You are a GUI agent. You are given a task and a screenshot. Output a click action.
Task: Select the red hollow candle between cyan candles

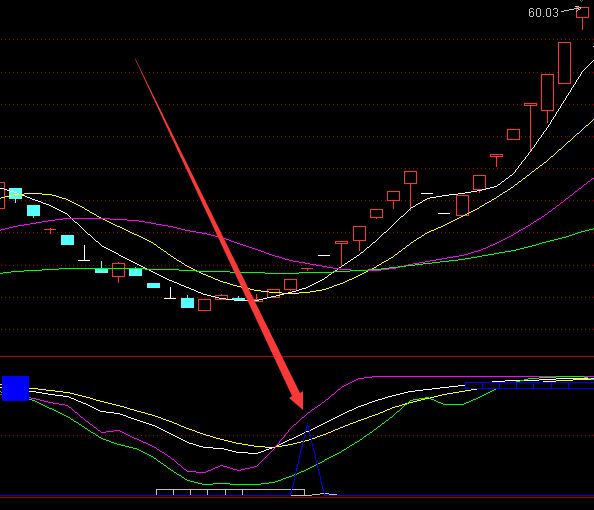(119, 271)
